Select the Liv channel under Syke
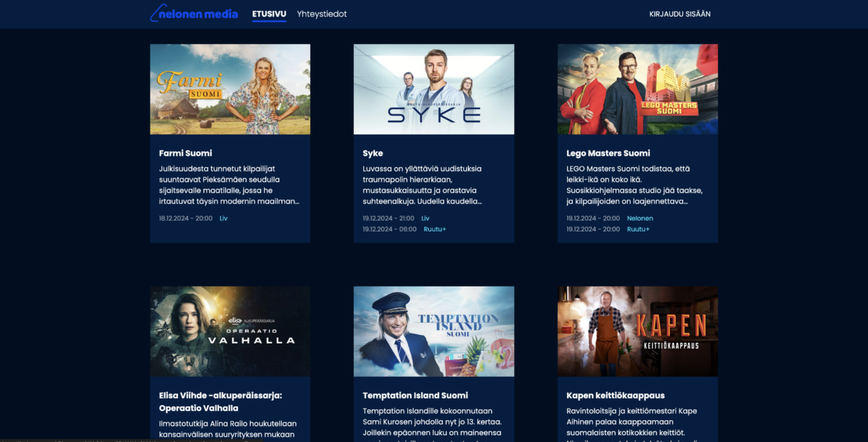Screen dimensions: 868x442 click(x=425, y=218)
